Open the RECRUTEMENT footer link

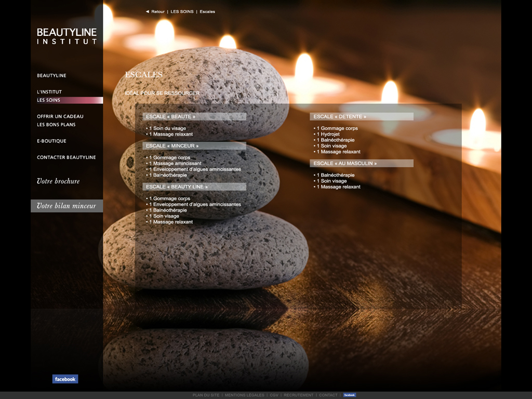(299, 395)
